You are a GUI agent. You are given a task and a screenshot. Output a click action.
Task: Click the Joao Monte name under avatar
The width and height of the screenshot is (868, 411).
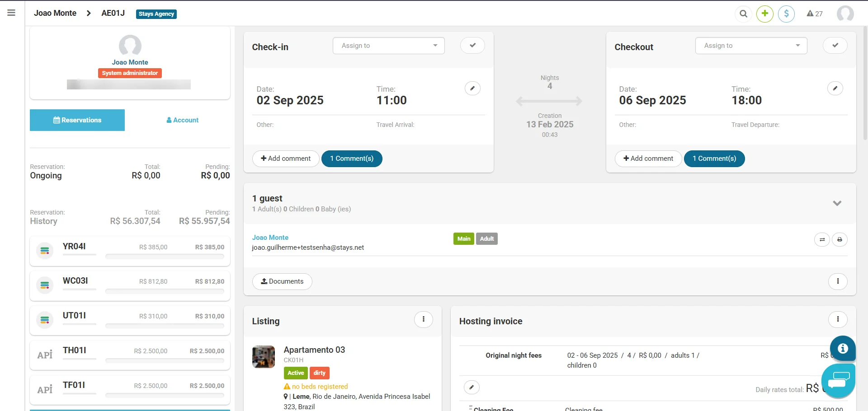[x=130, y=62]
